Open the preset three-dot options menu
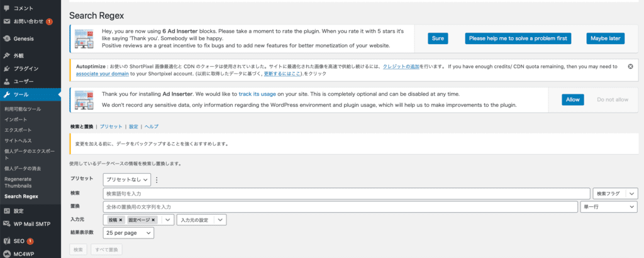This screenshot has width=644, height=258. pos(156,179)
